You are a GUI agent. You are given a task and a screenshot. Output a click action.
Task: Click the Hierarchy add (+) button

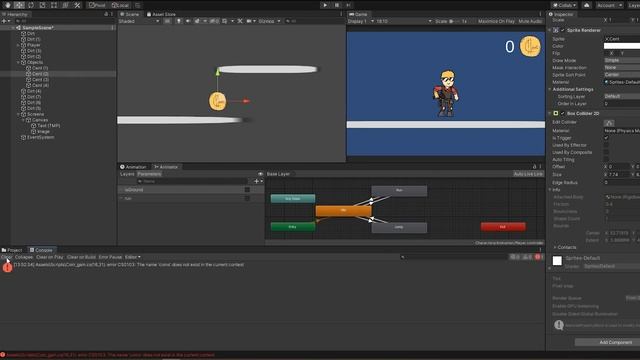pyautogui.click(x=5, y=21)
